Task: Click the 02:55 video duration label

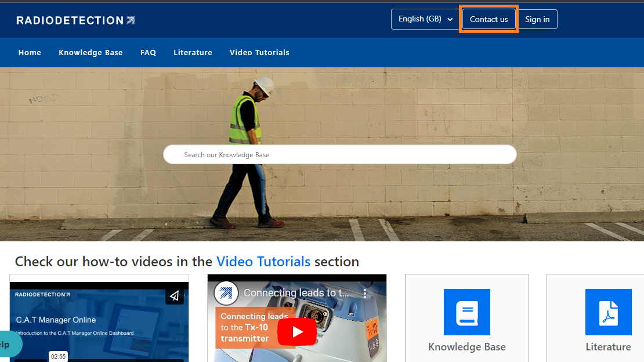Action: tap(59, 356)
